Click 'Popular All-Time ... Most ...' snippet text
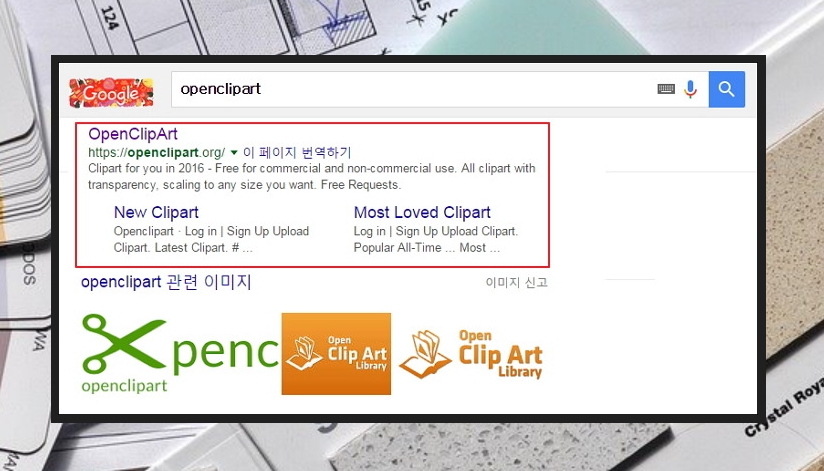 pos(426,248)
